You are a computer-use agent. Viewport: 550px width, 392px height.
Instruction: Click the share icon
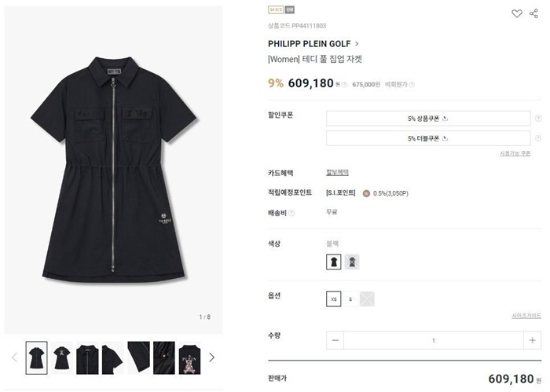click(x=533, y=13)
